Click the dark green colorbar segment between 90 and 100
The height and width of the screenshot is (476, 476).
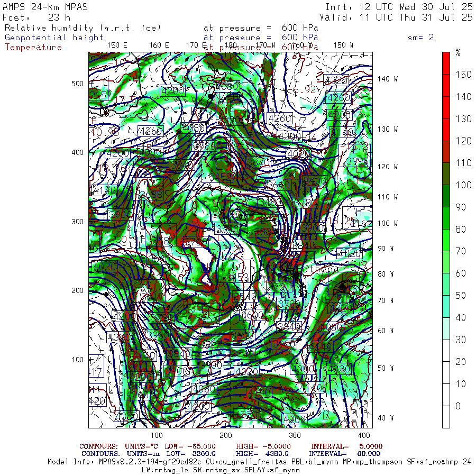tap(446, 196)
